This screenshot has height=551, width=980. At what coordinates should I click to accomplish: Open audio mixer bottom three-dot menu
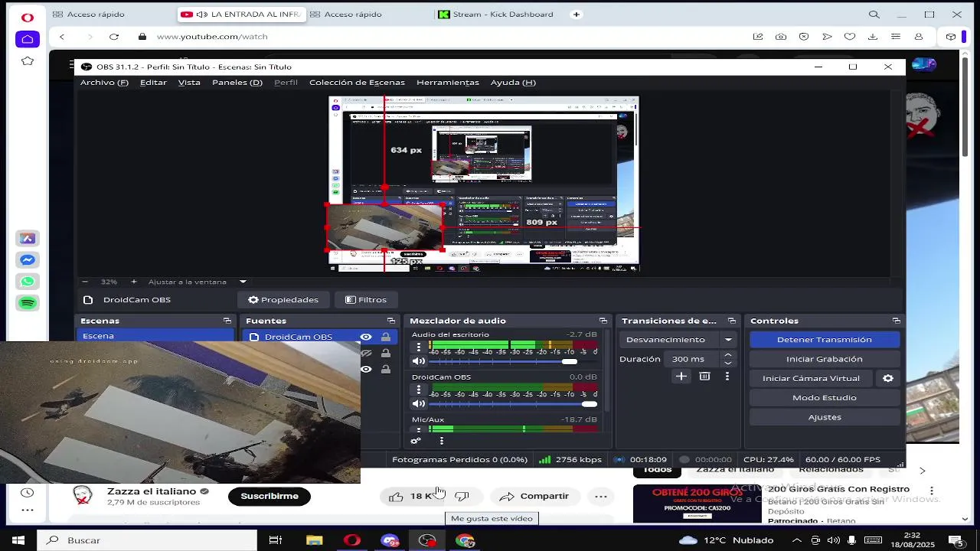[441, 441]
